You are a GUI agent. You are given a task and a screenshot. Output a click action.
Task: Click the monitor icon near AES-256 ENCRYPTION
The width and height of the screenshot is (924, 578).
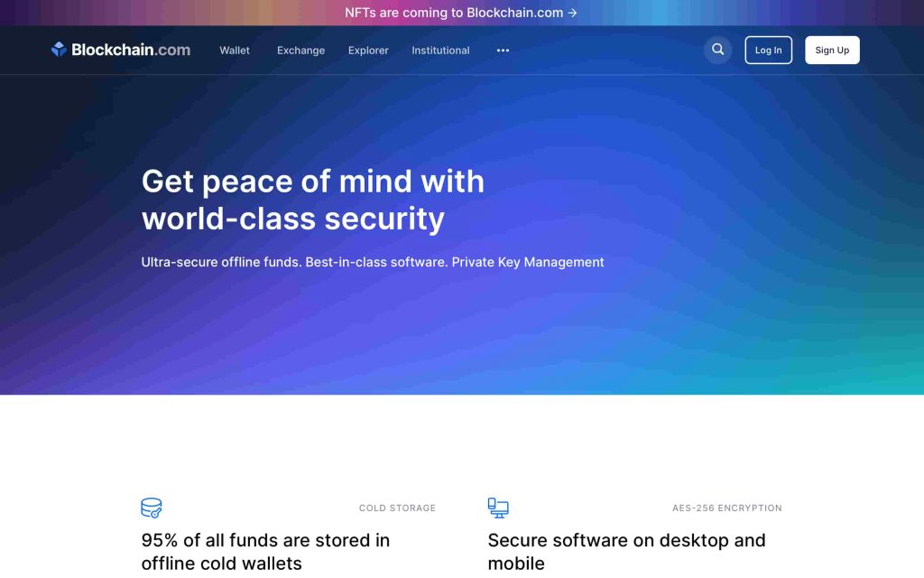[x=497, y=508]
